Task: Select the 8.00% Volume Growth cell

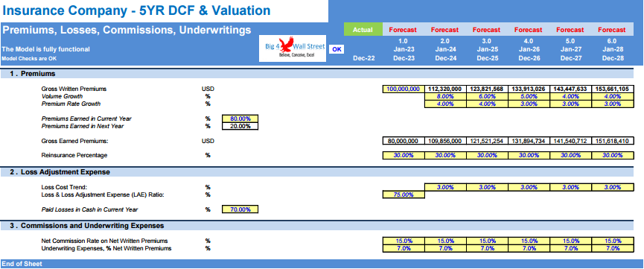Action: [x=445, y=96]
